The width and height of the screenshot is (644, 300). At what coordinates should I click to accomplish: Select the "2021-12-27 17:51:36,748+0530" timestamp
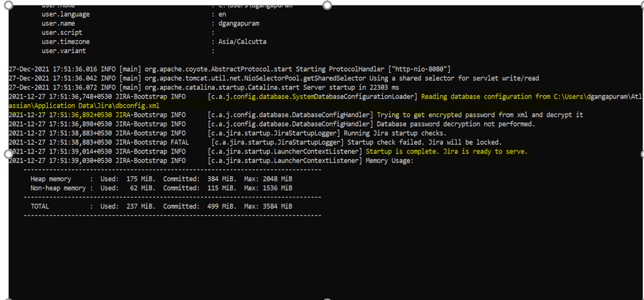coord(60,97)
